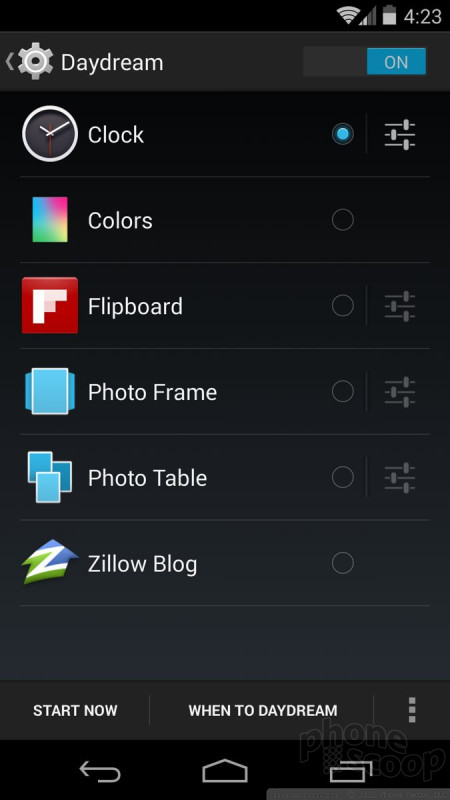The width and height of the screenshot is (450, 800).
Task: Tap the Photo Table stacked photos icon
Action: click(x=49, y=477)
